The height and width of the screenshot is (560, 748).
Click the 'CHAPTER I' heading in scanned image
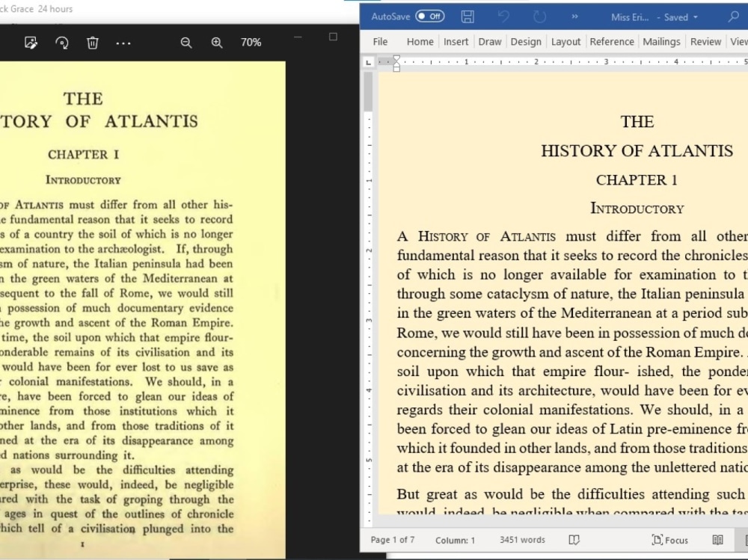(x=83, y=155)
